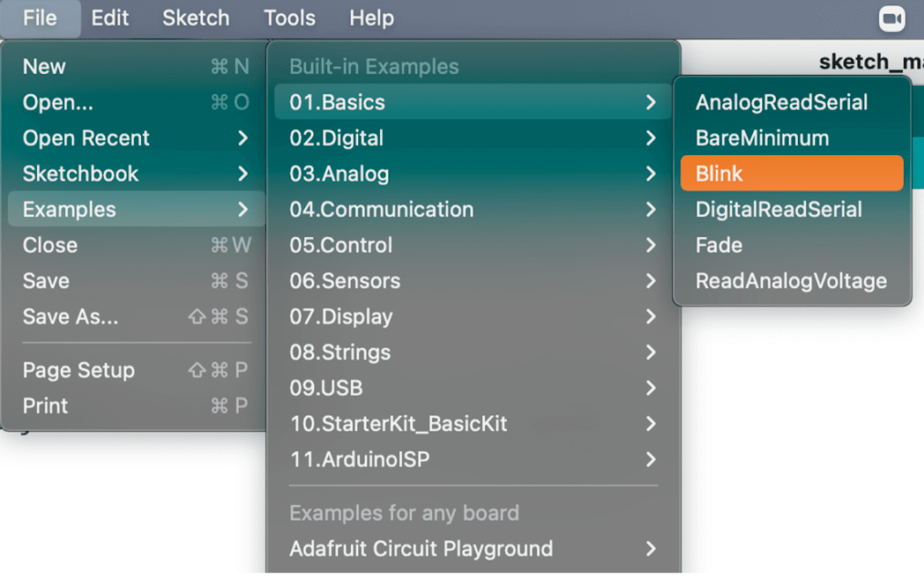The height and width of the screenshot is (576, 924).
Task: Expand the 03.Analog examples category
Action: (473, 174)
